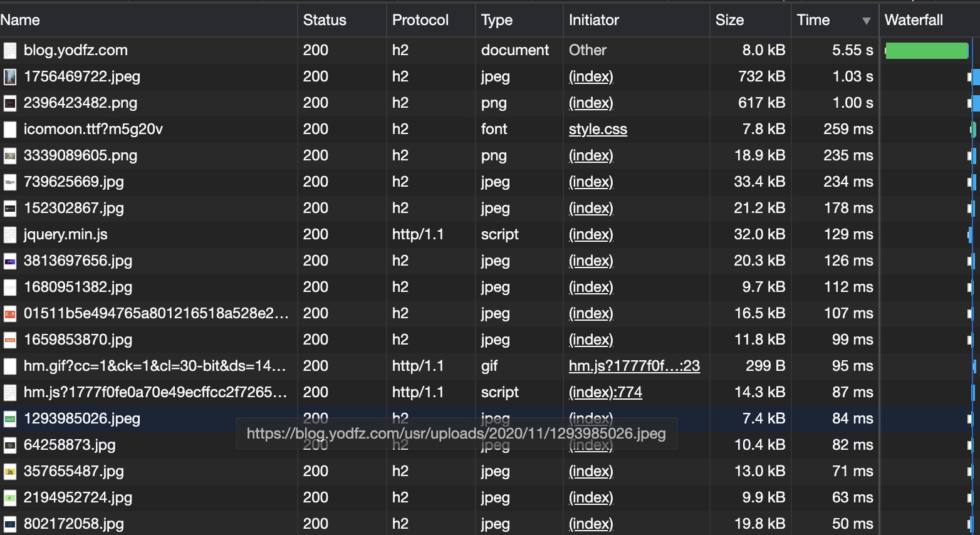Image resolution: width=980 pixels, height=535 pixels.
Task: Open (index) initiator link for jquery.min.js
Action: tap(591, 234)
